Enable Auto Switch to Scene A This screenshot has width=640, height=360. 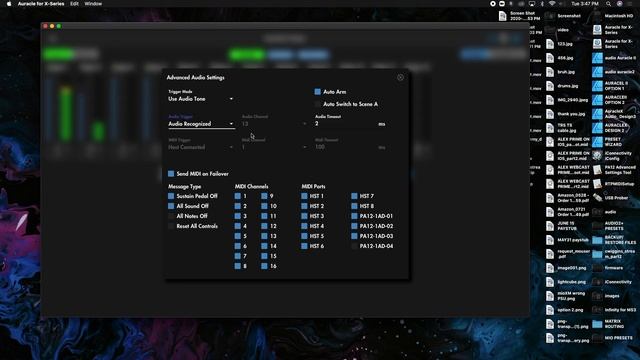tap(318, 104)
